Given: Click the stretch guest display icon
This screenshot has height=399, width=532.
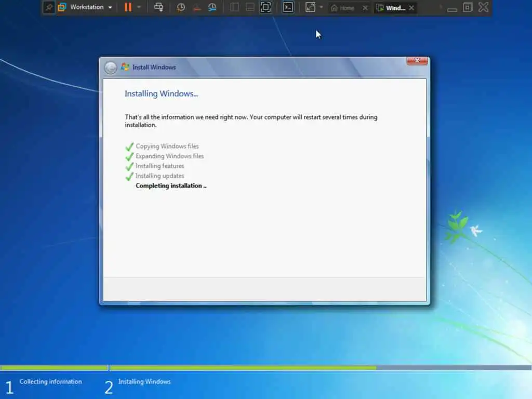Looking at the screenshot, I should click(x=311, y=7).
